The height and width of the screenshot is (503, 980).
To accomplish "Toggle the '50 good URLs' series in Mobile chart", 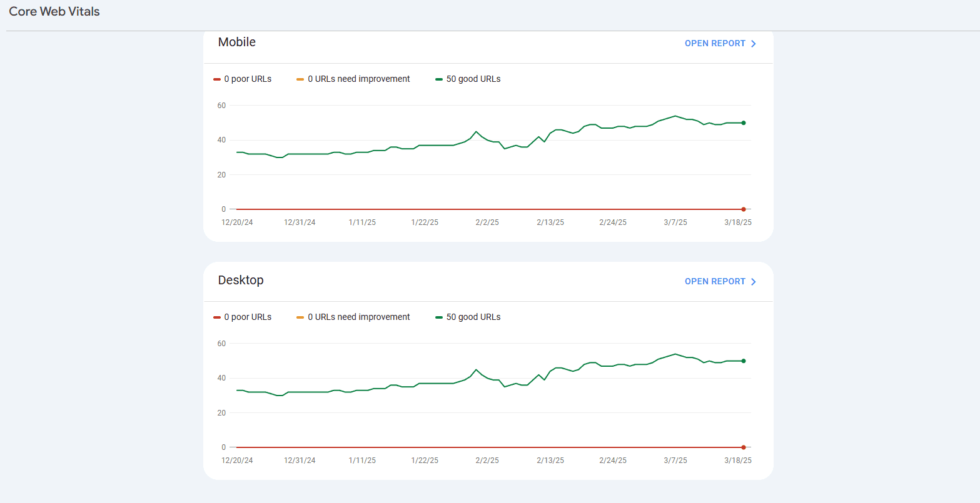I will click(468, 79).
